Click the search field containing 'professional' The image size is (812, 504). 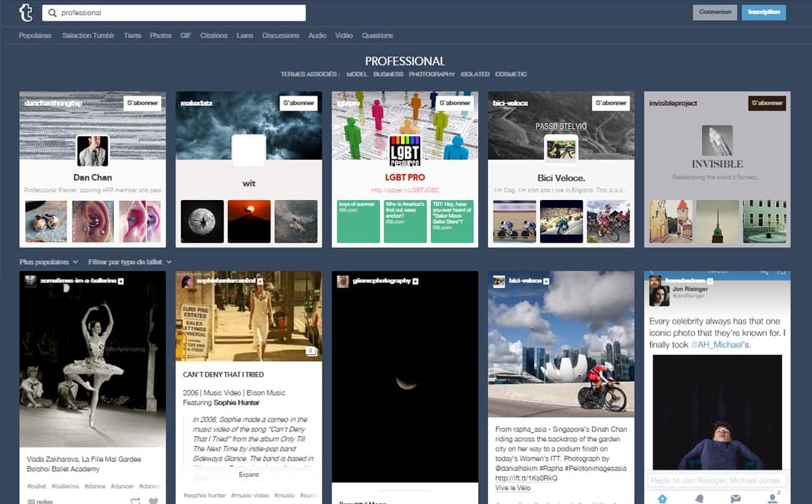pos(174,13)
